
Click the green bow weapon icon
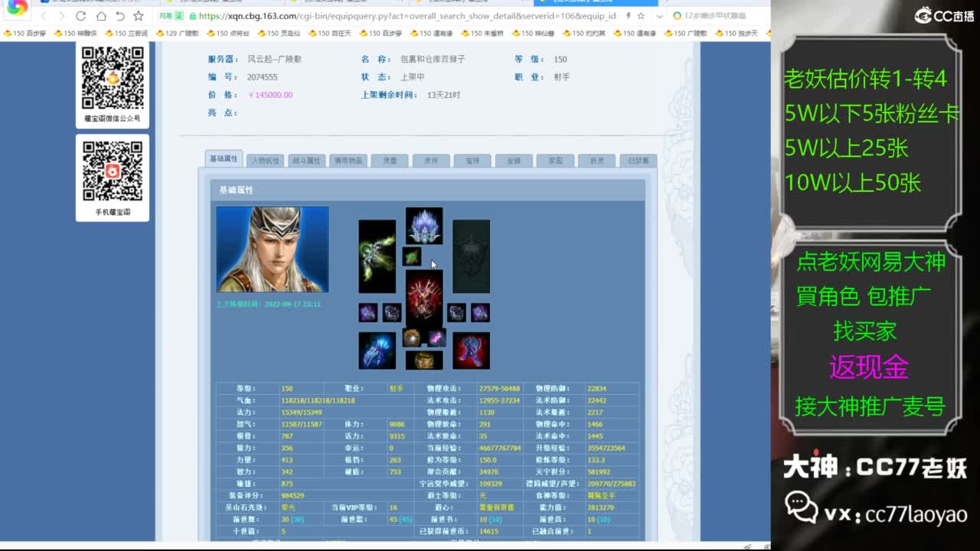tap(377, 256)
